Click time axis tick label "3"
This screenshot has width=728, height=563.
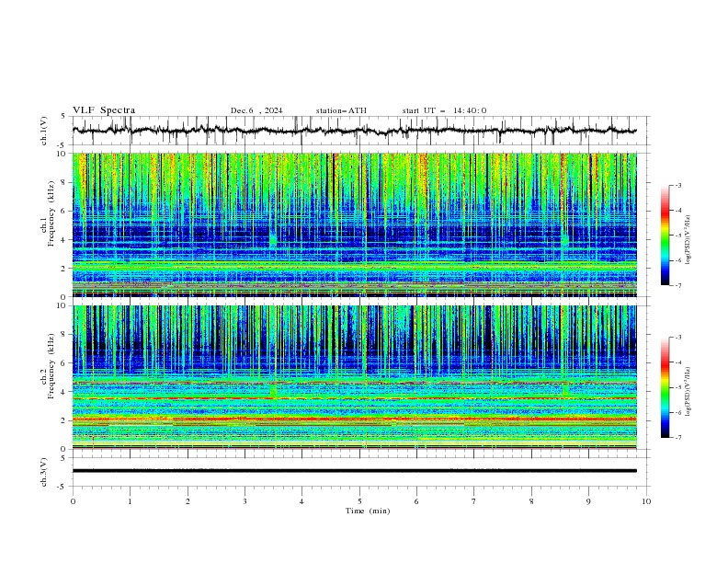245,501
